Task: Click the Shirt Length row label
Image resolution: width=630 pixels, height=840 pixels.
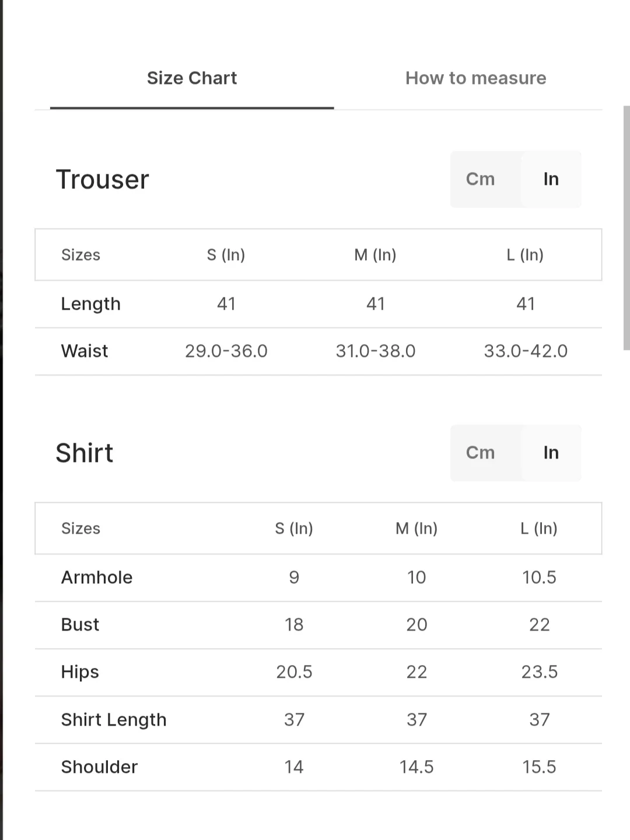Action: (x=114, y=720)
